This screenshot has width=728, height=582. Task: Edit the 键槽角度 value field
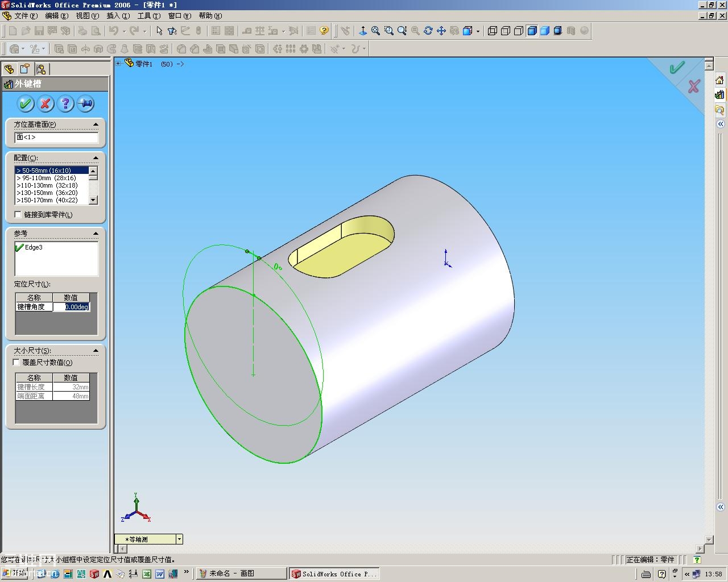pyautogui.click(x=71, y=307)
